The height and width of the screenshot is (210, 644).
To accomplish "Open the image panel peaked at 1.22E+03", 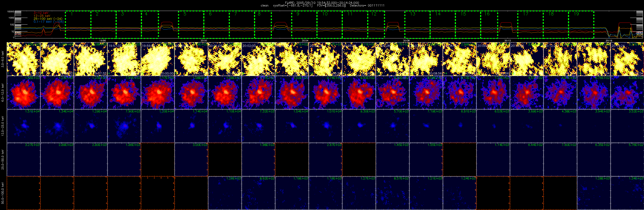I will point(57,92).
